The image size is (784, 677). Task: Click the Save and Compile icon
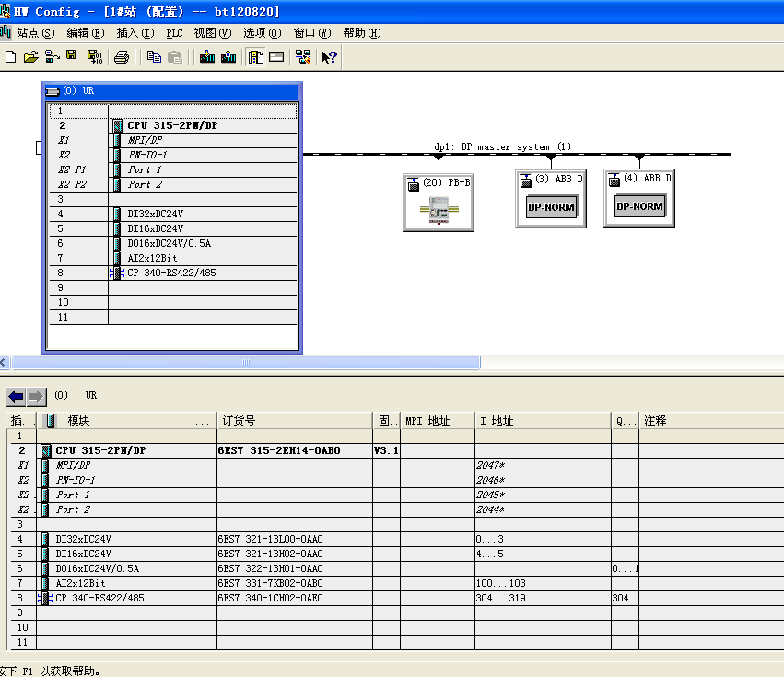click(95, 57)
